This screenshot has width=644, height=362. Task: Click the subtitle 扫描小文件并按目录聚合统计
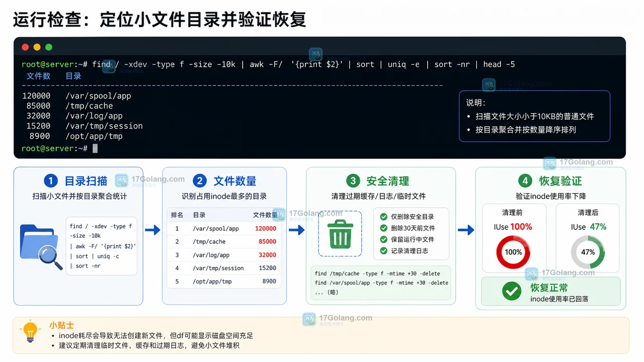(x=79, y=196)
